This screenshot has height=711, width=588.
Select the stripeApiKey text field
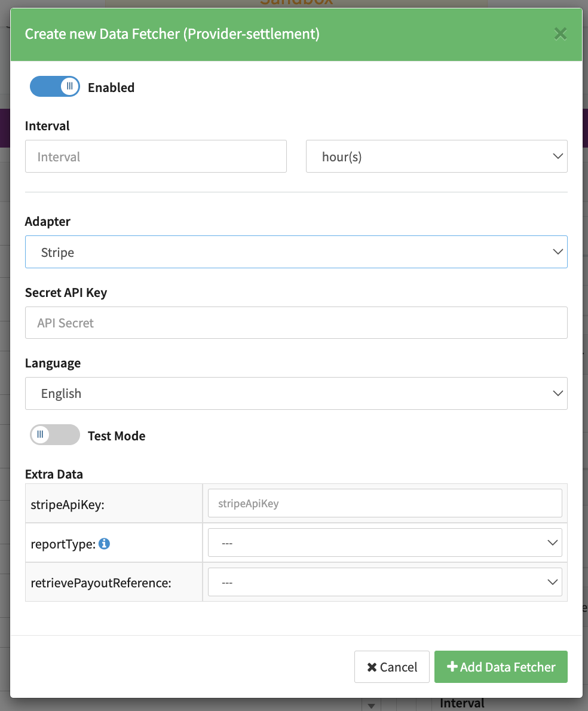384,503
